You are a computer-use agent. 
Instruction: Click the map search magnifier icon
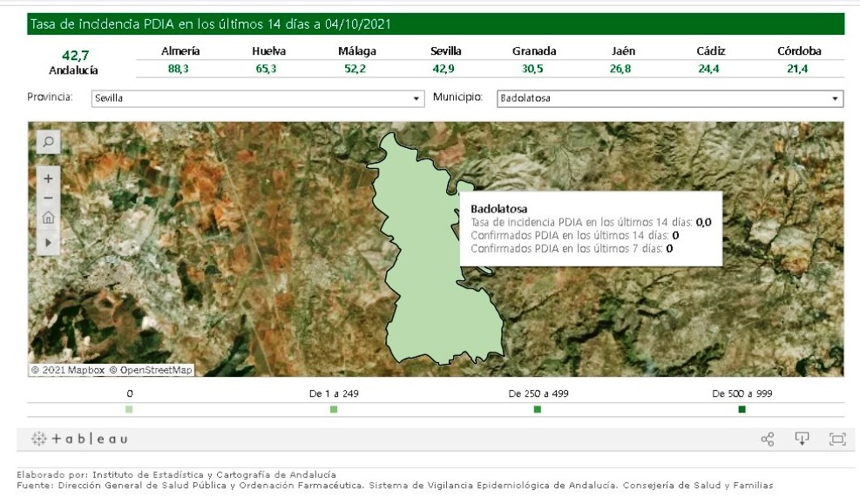click(x=48, y=141)
